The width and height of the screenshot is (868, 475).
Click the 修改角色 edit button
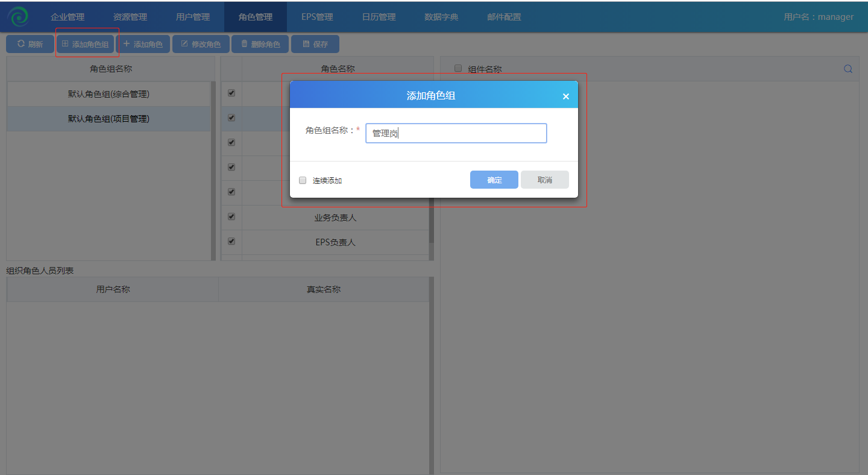click(201, 44)
